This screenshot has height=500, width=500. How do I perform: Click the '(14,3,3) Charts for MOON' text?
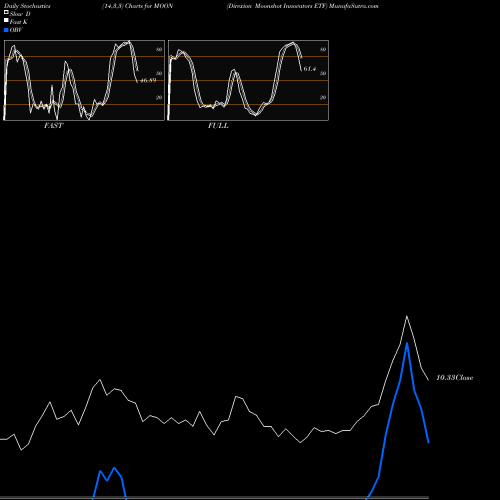pos(138,6)
